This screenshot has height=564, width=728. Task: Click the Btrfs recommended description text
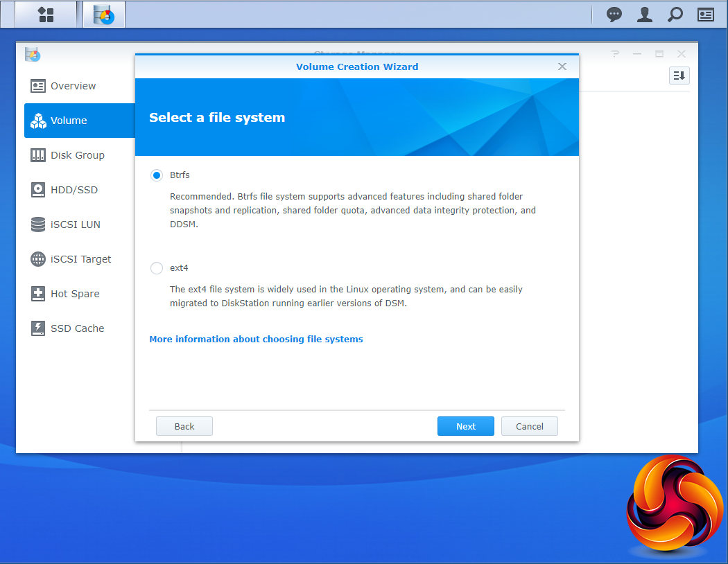tap(353, 210)
